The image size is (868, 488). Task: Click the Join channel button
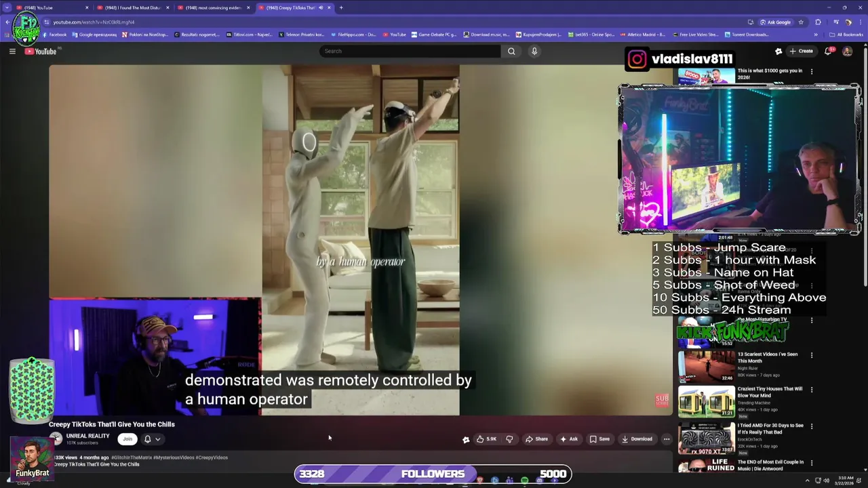click(x=127, y=439)
